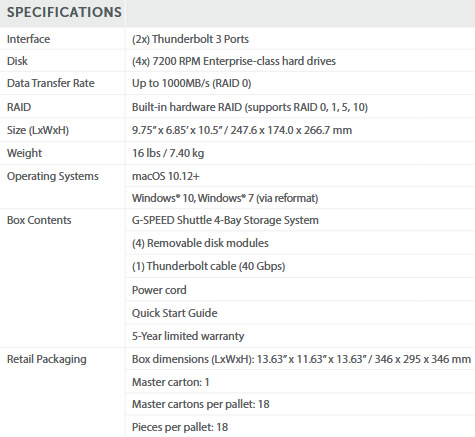Select the Box Contents label
The width and height of the screenshot is (475, 437).
point(39,220)
